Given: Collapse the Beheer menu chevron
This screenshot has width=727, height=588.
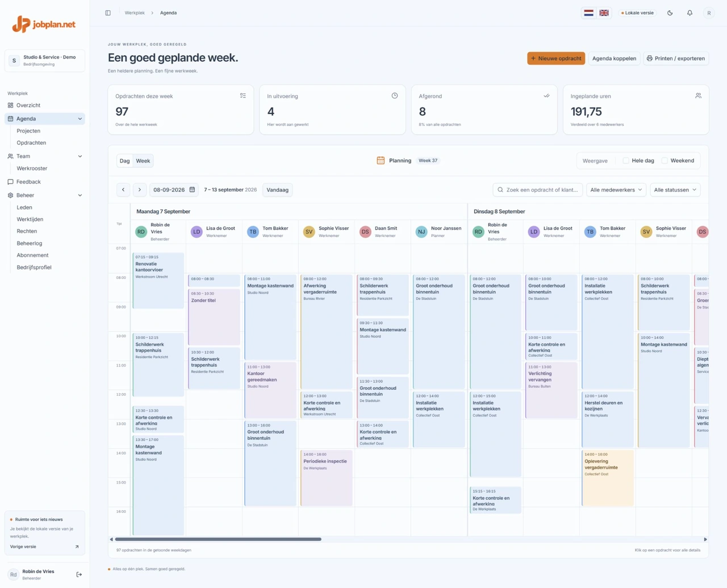Looking at the screenshot, I should (x=80, y=195).
